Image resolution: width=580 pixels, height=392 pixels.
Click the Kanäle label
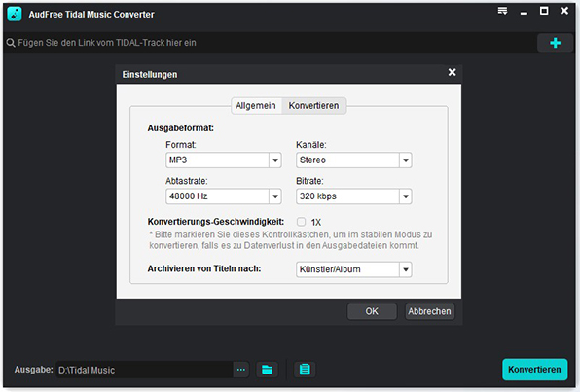tap(311, 145)
